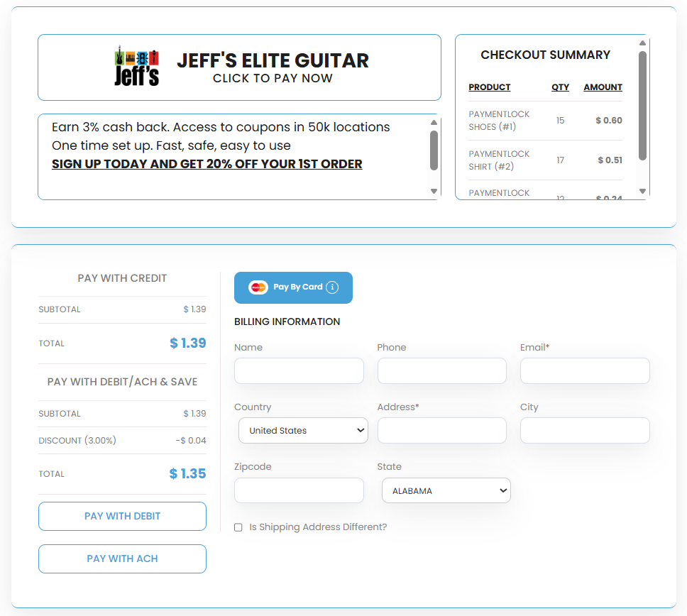Focus the Name input field
687x616 pixels.
[299, 371]
